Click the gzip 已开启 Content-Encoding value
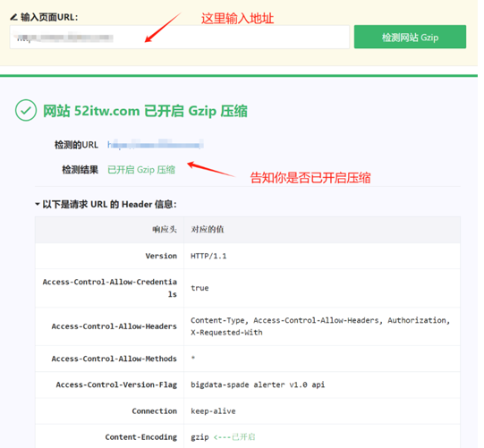The width and height of the screenshot is (484, 448). coord(223,437)
